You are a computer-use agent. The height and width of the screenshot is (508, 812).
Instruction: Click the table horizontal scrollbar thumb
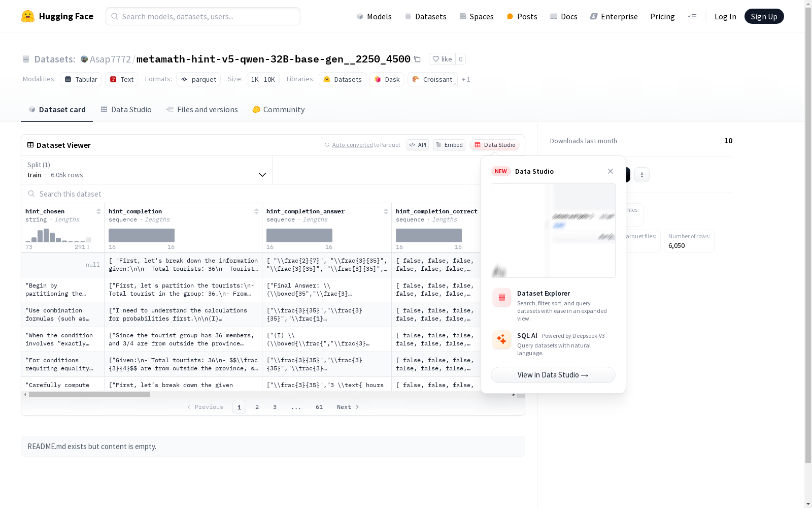[x=89, y=395]
